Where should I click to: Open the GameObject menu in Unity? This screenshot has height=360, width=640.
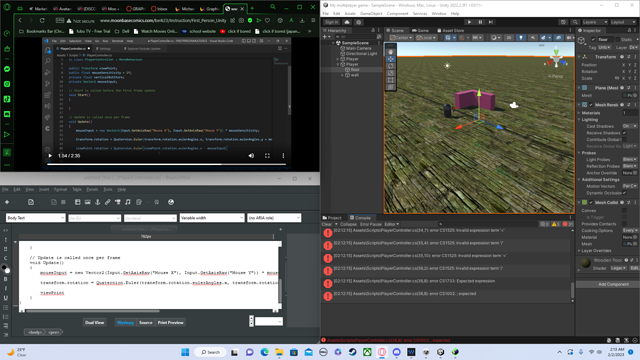click(371, 14)
